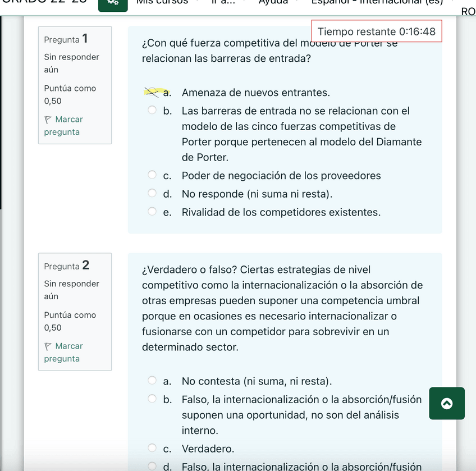This screenshot has width=476, height=471.
Task: Click the text 'Poder de negociación de los proveedores'
Action: pyautogui.click(x=281, y=176)
